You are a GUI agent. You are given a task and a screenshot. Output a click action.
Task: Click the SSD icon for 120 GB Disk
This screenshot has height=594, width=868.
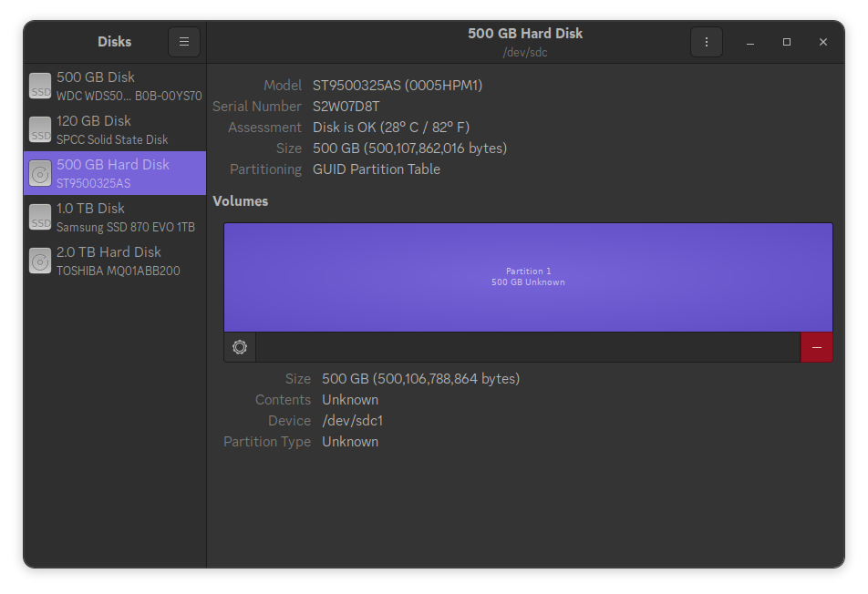tap(40, 129)
